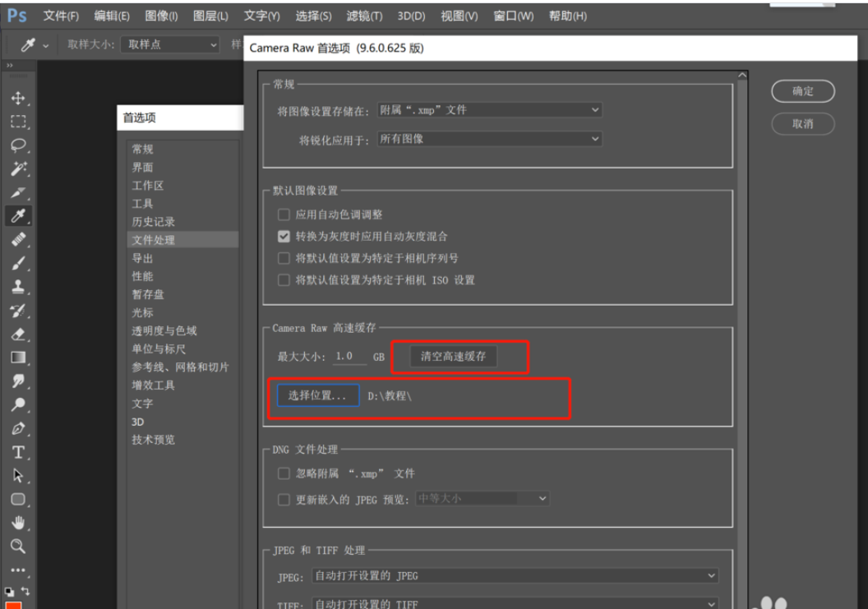Select the Hand tool
Image resolution: width=868 pixels, height=609 pixels.
pyautogui.click(x=18, y=523)
